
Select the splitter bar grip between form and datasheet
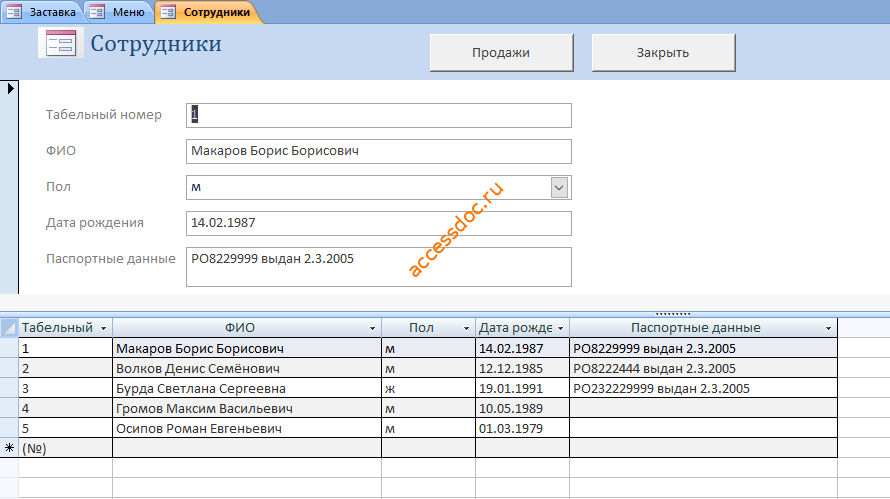pos(673,313)
